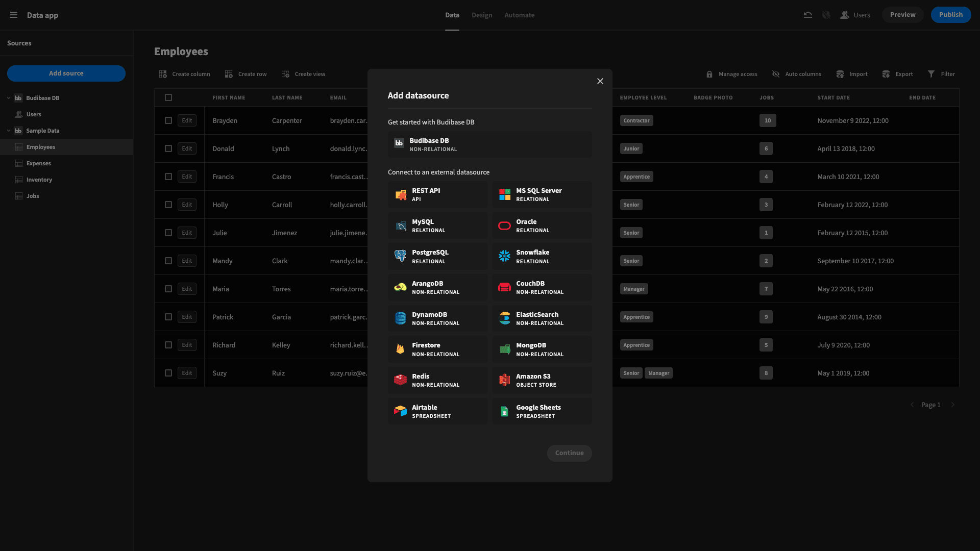
Task: Click the undo arrow icon in header
Action: [x=807, y=15]
